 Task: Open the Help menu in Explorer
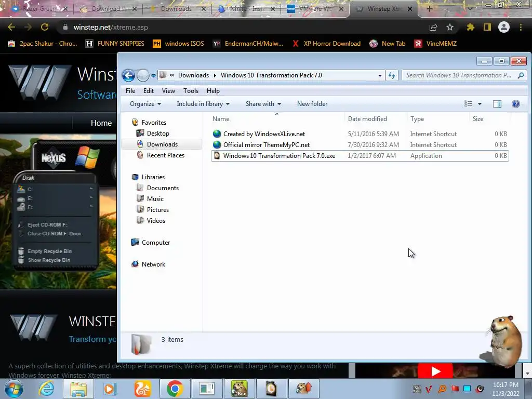pos(213,91)
